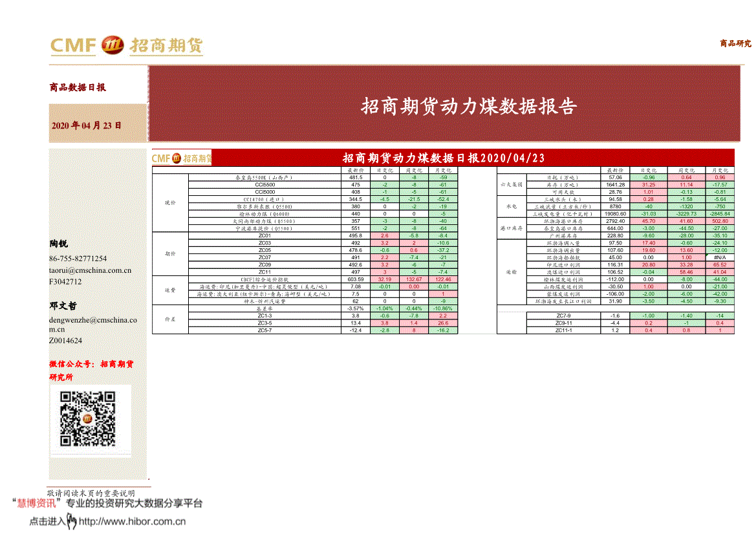Click the small CMF logo in table banner
The image size is (756, 534).
[182, 158]
